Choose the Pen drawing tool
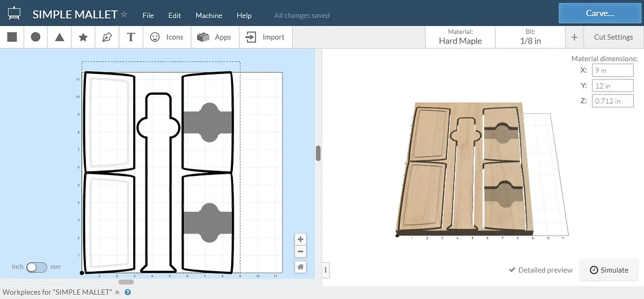The image size is (644, 299). click(107, 37)
